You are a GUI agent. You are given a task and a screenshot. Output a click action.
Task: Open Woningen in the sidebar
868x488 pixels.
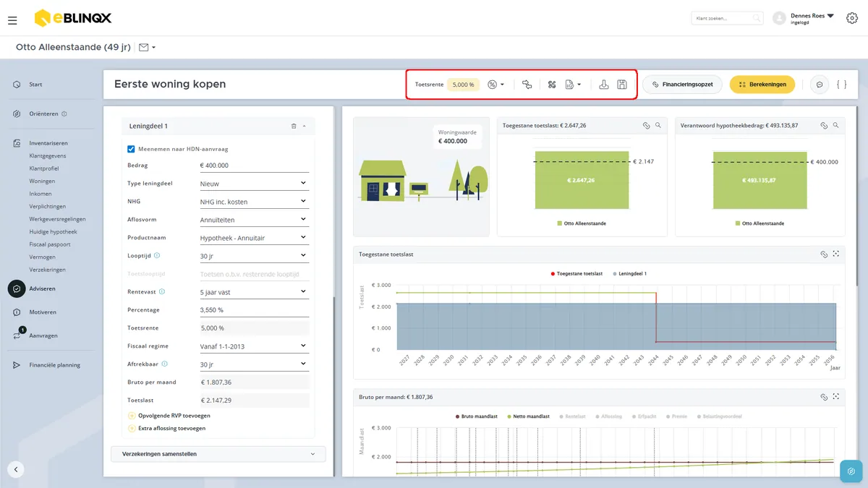(x=42, y=181)
